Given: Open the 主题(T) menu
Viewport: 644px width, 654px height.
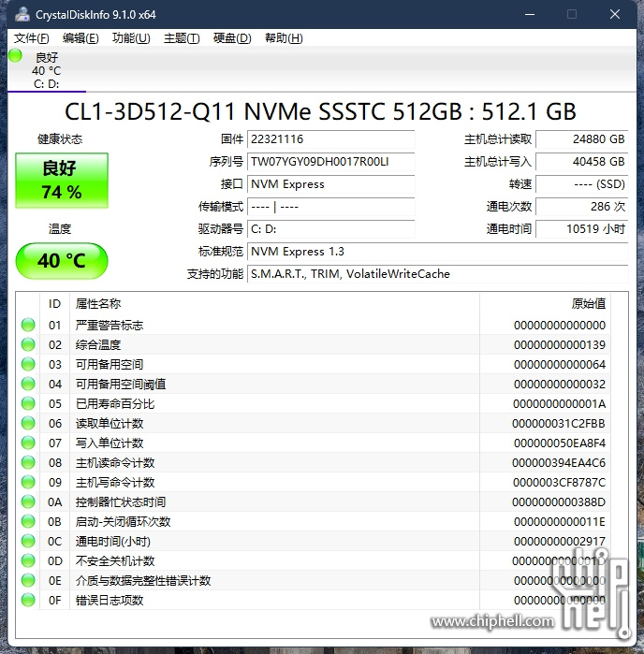Looking at the screenshot, I should [182, 38].
